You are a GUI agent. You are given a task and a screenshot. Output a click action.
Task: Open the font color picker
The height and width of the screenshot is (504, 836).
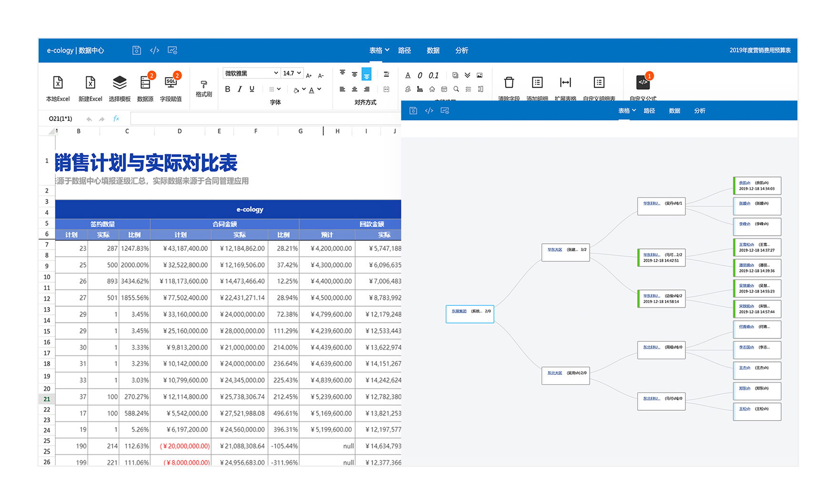click(312, 90)
